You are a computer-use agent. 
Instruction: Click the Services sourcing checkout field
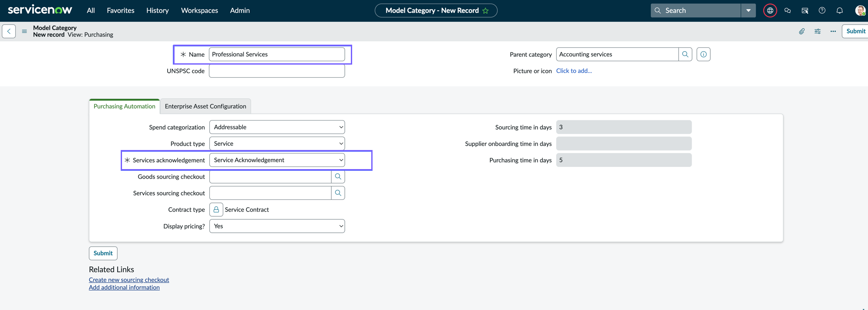click(x=270, y=193)
